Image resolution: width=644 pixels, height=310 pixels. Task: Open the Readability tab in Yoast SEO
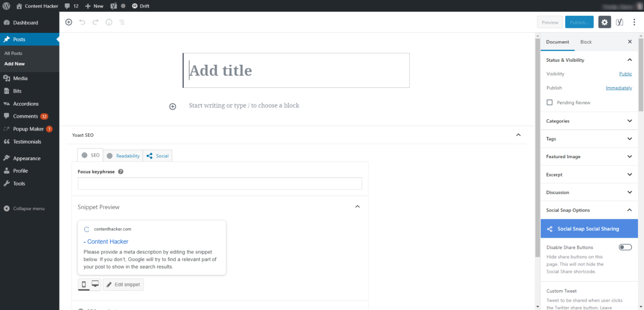coord(123,156)
